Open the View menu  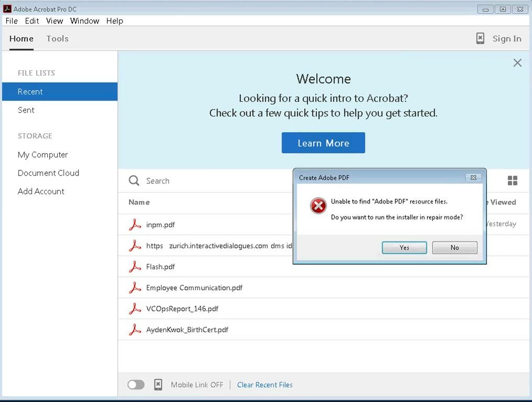click(x=55, y=21)
